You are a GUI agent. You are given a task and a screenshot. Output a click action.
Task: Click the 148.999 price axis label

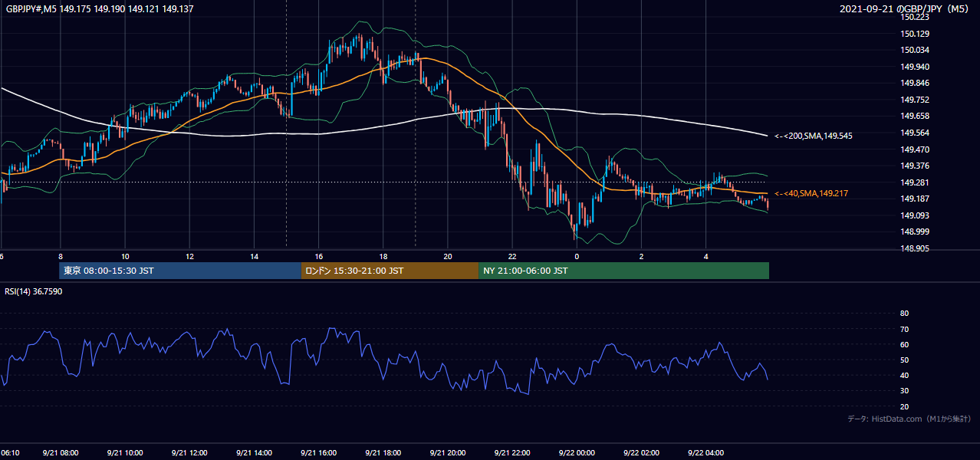click(915, 232)
